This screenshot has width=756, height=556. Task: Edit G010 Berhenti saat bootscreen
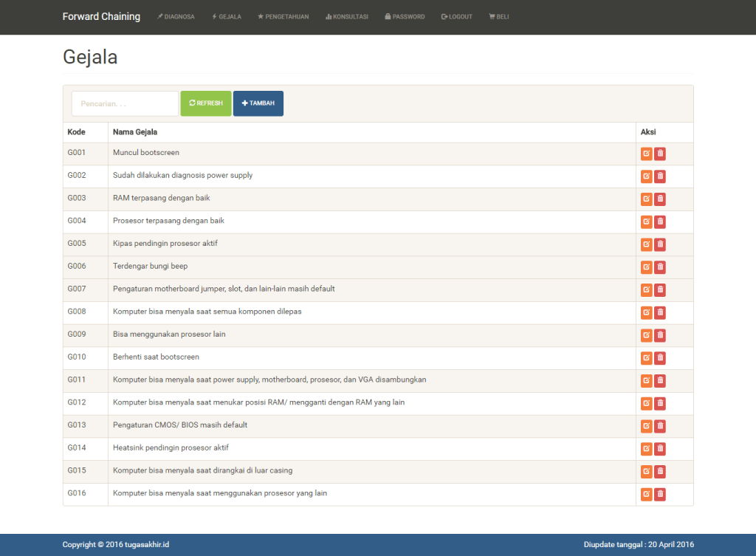pos(646,358)
